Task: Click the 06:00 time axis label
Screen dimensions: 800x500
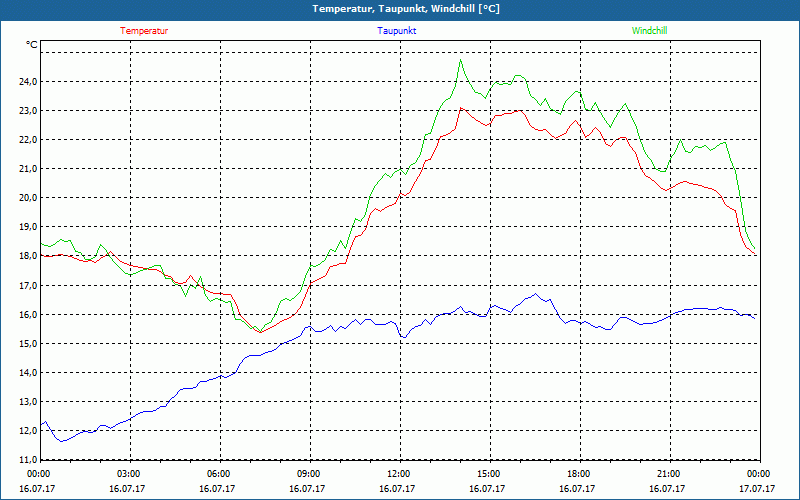Action: (218, 474)
